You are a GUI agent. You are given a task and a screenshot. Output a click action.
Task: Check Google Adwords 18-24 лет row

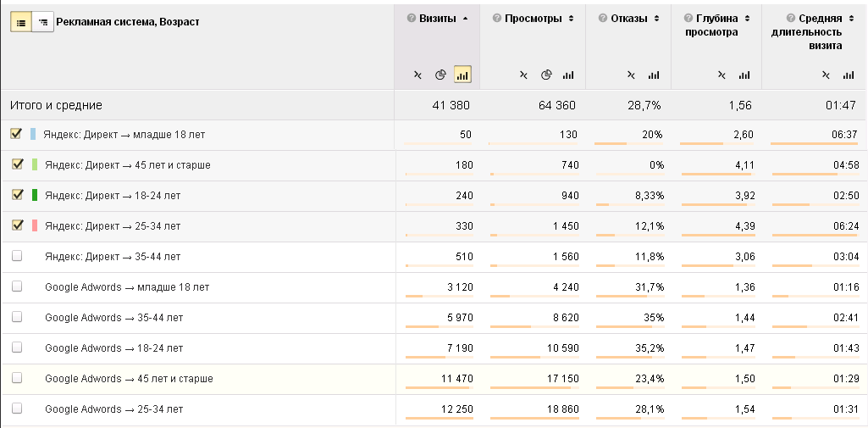(17, 347)
